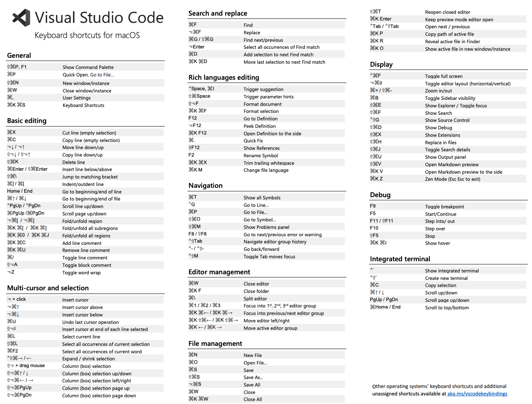Screen dimensions: 532x404
Task: Click the 'Editor management' heading
Action: (219, 272)
